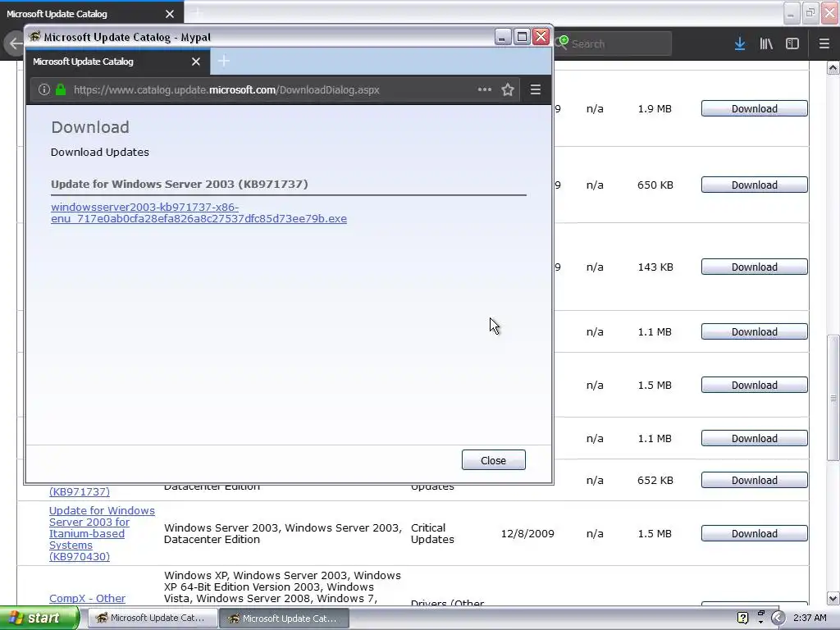Viewport: 840px width, 630px height.
Task: Click the 2:37 AM system clock
Action: [810, 618]
